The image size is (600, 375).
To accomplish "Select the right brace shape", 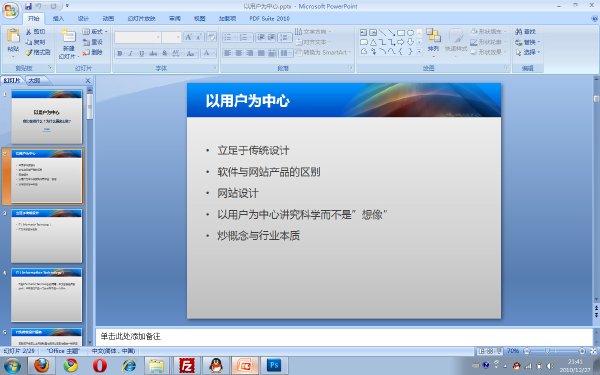I will click(410, 51).
